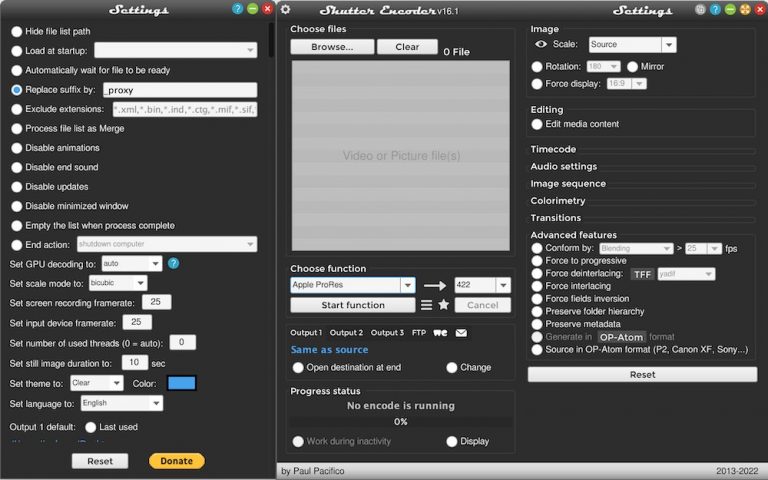Image resolution: width=768 pixels, height=480 pixels.
Task: Click the blue theme Color swatch
Action: (182, 383)
